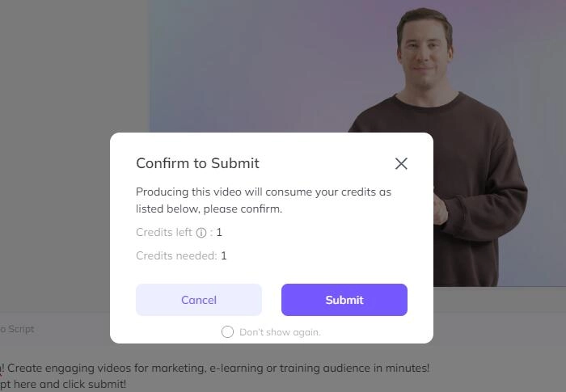Click the Cancel button
This screenshot has width=566, height=392.
click(199, 300)
